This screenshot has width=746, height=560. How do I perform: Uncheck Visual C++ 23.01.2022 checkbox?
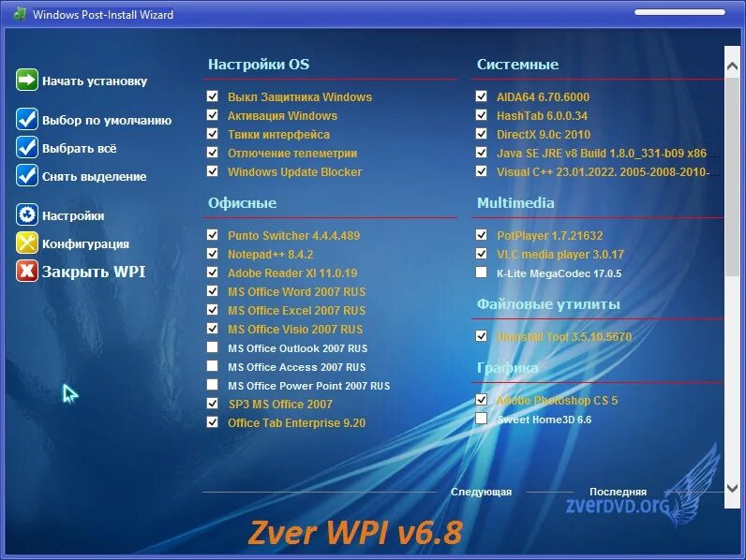tap(481, 171)
